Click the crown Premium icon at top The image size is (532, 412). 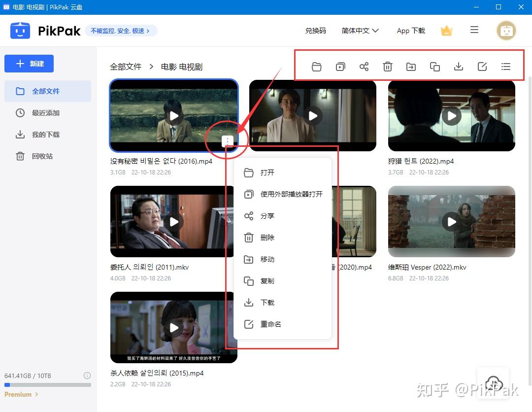(x=446, y=30)
